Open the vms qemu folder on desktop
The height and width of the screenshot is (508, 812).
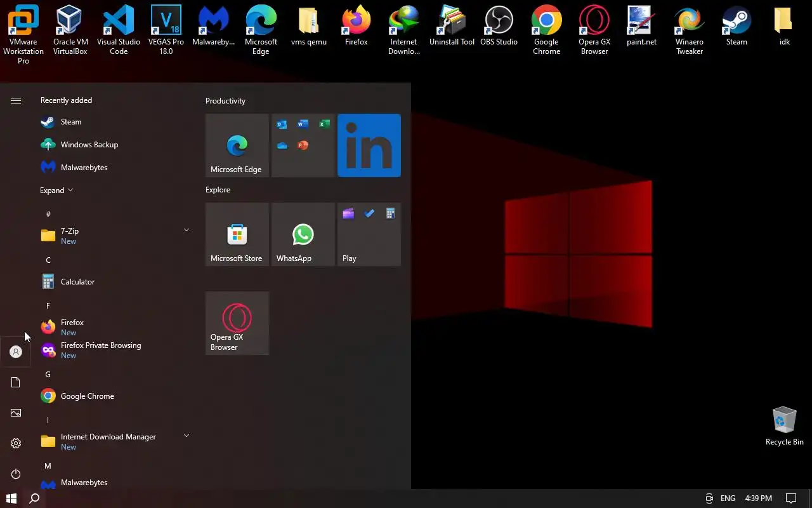(x=309, y=25)
